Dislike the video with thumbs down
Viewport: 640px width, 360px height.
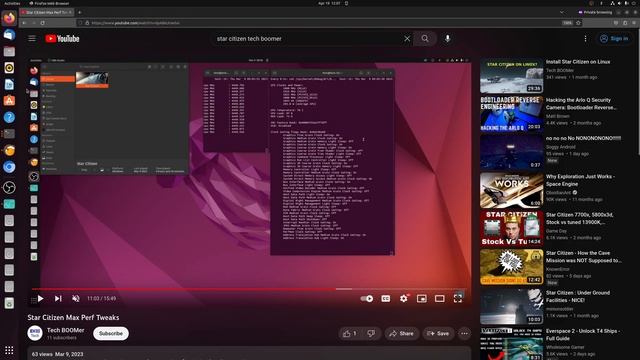371,333
